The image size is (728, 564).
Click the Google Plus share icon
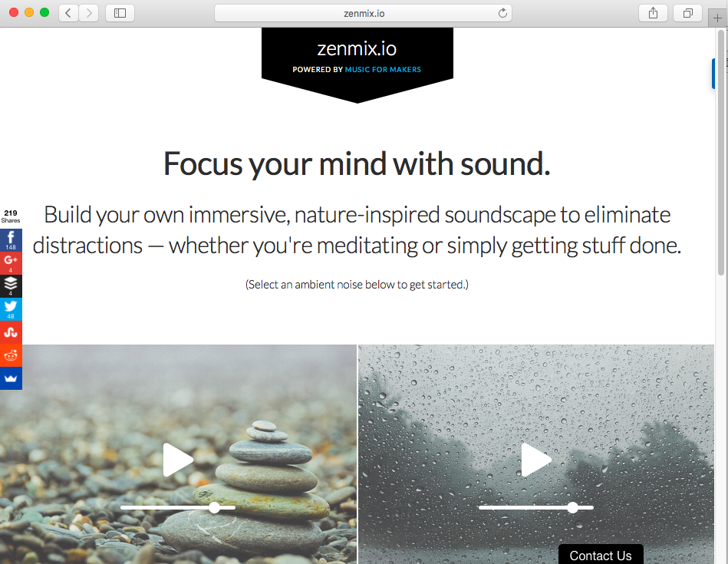point(11,263)
